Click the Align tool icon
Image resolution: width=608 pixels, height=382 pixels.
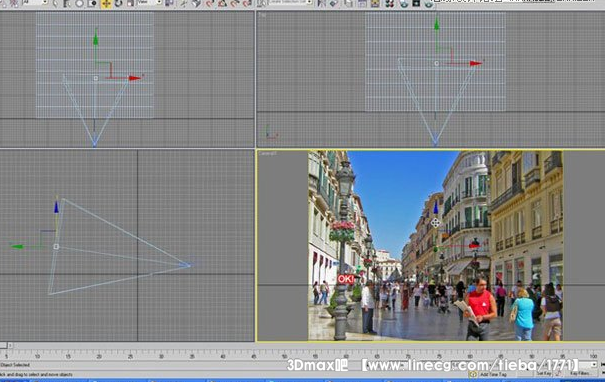tap(333, 4)
